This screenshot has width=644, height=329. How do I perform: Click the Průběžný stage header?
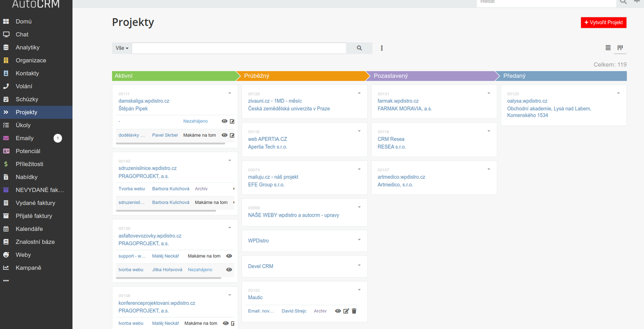point(303,76)
